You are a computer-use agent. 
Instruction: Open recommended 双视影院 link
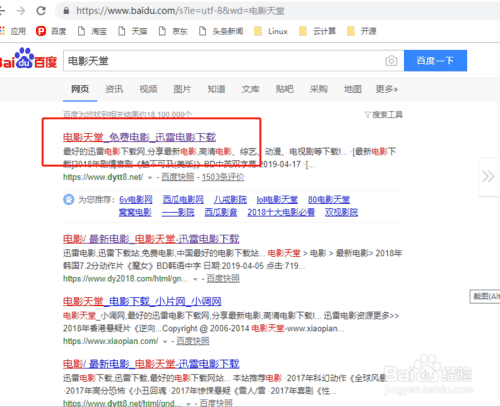[x=341, y=212]
